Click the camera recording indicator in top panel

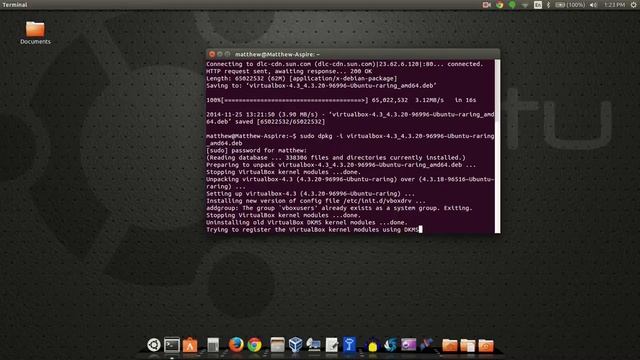[487, 5]
